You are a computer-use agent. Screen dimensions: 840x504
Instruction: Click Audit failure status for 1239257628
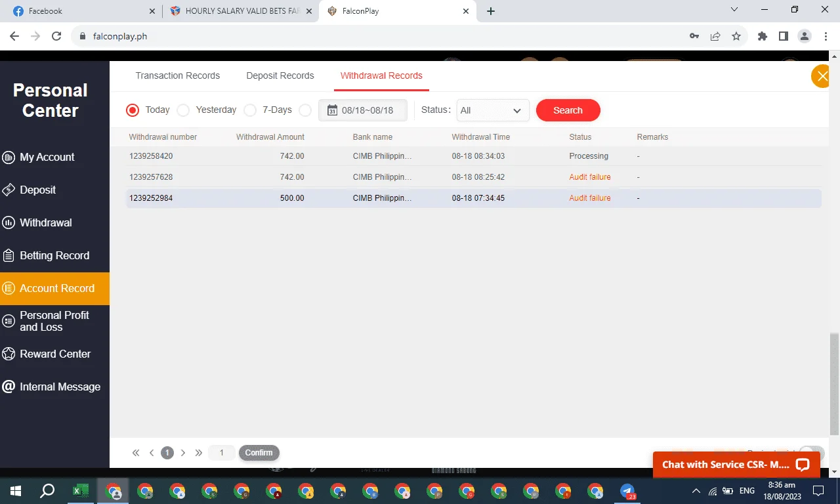point(590,177)
